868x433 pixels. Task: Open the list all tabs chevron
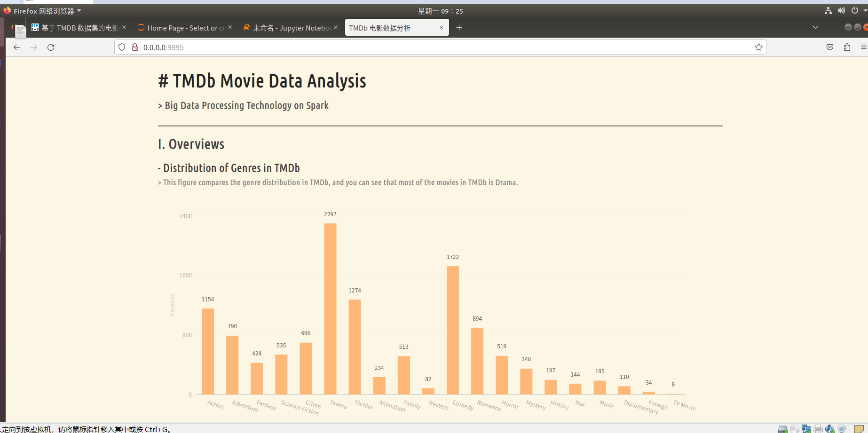pos(815,27)
